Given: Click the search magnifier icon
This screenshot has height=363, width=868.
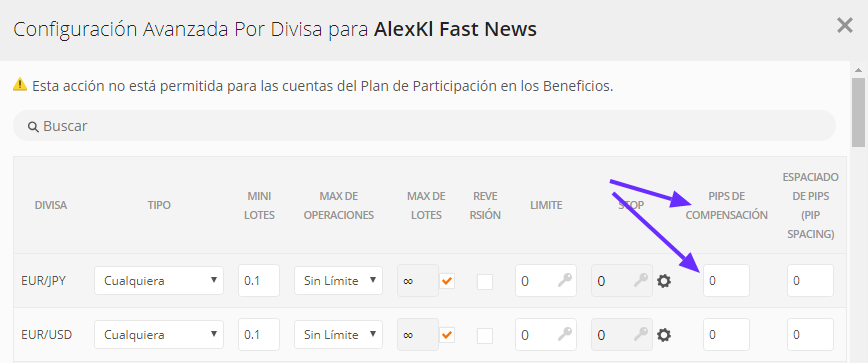Looking at the screenshot, I should pyautogui.click(x=33, y=127).
